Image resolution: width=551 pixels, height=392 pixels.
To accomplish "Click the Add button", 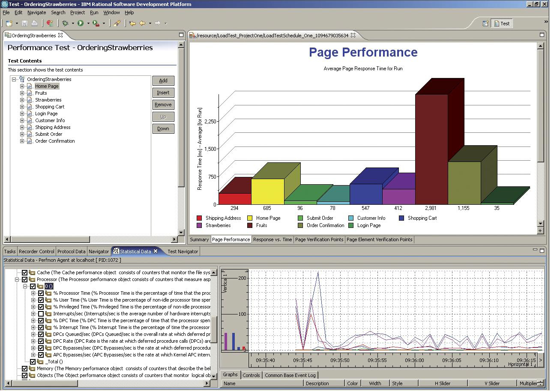I will (163, 81).
